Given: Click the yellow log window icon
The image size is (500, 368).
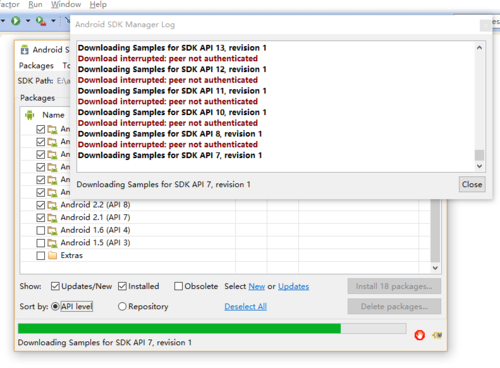Looking at the screenshot, I should [437, 335].
